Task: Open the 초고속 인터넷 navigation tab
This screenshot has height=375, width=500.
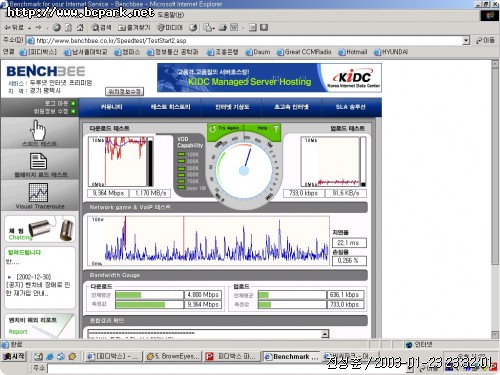Action: (x=291, y=107)
